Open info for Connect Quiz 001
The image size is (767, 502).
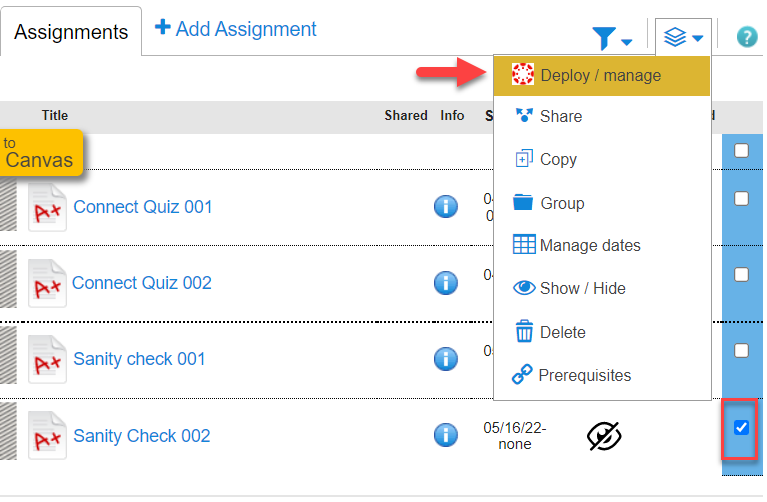(x=446, y=206)
